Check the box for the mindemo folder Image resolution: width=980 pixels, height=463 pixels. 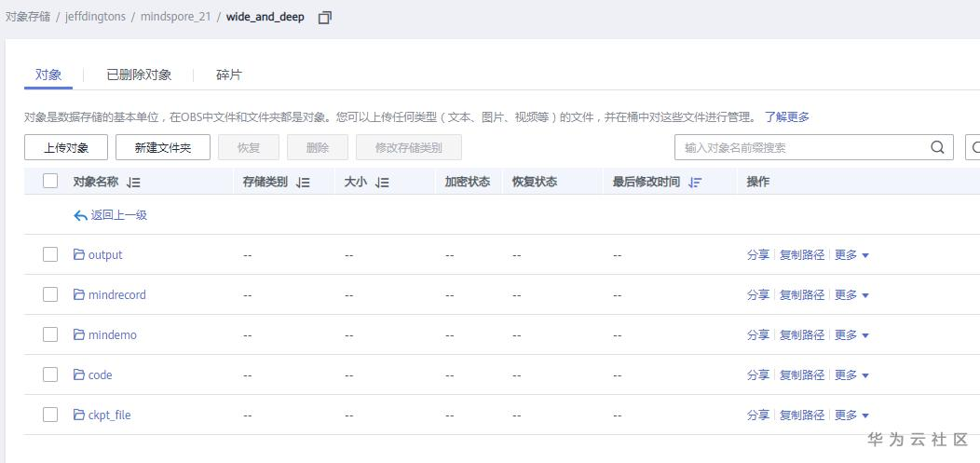click(50, 334)
